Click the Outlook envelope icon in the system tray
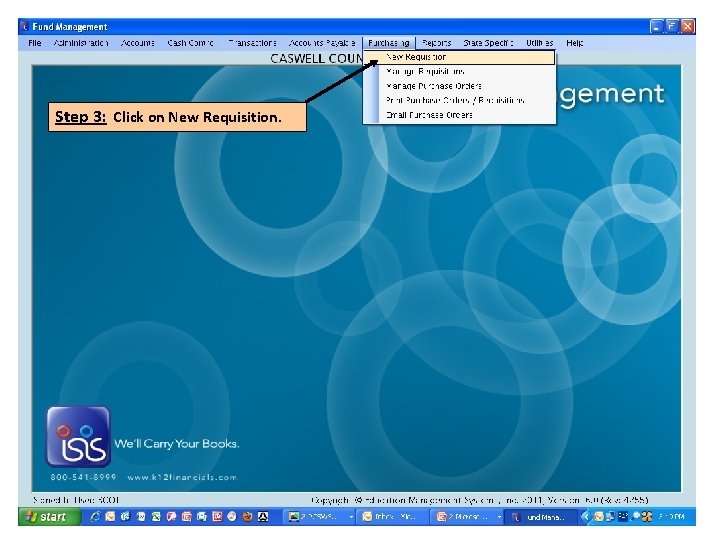The width and height of the screenshot is (720, 540). pyautogui.click(x=598, y=516)
